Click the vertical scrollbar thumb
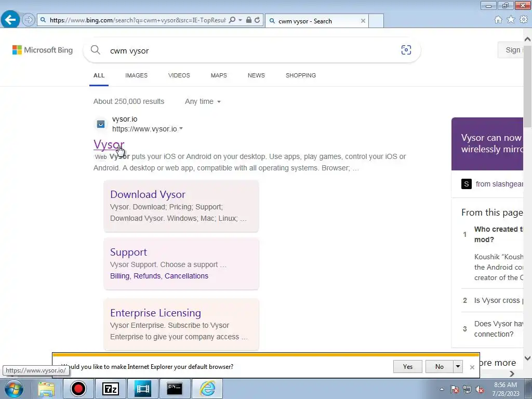 (x=528, y=87)
